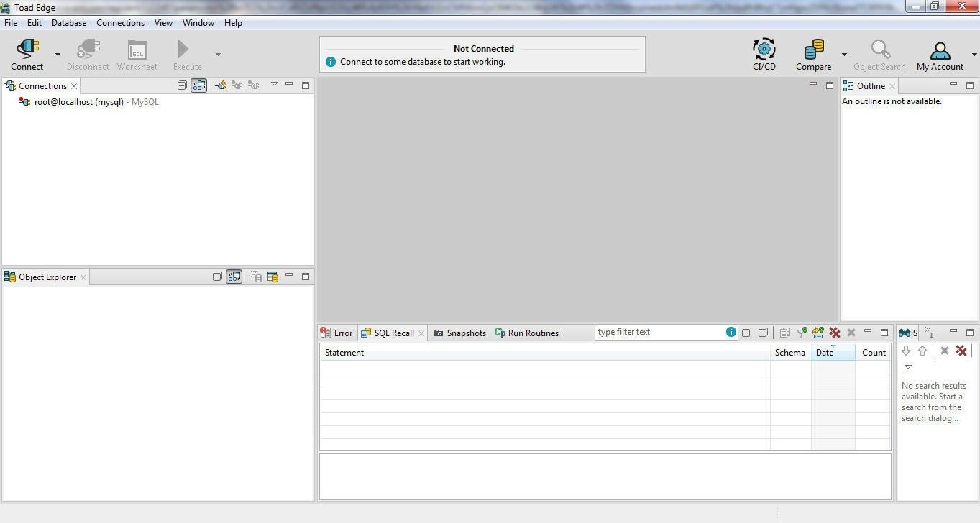Close the Object Explorer tab
The width and height of the screenshot is (980, 523).
(x=83, y=277)
